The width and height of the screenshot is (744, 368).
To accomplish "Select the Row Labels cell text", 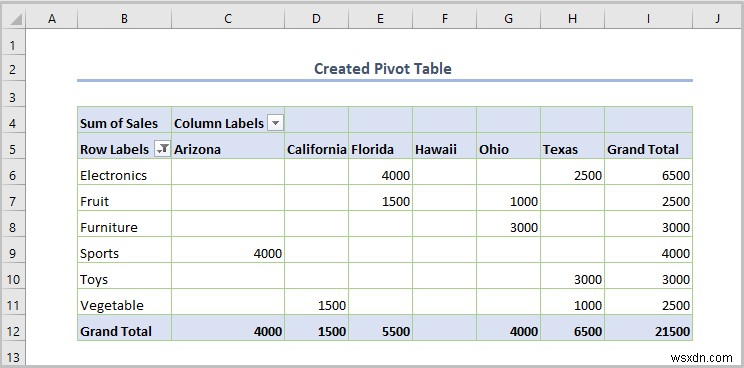I will [x=114, y=149].
